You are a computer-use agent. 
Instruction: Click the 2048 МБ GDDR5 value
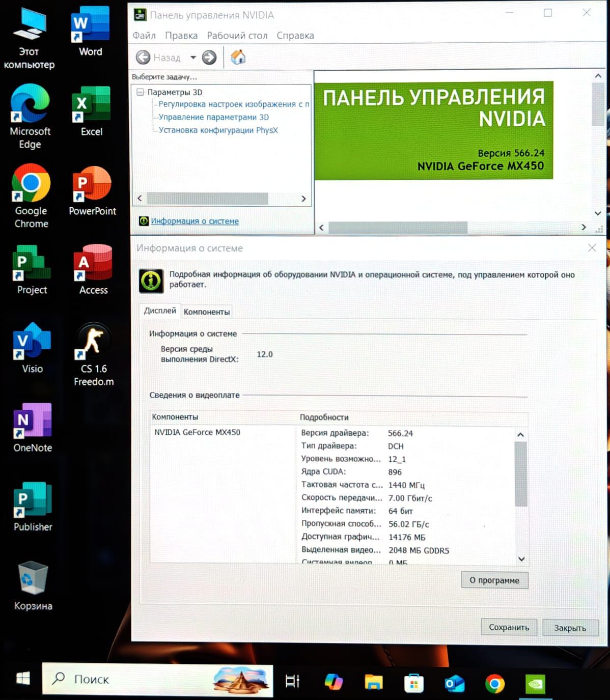tap(419, 550)
